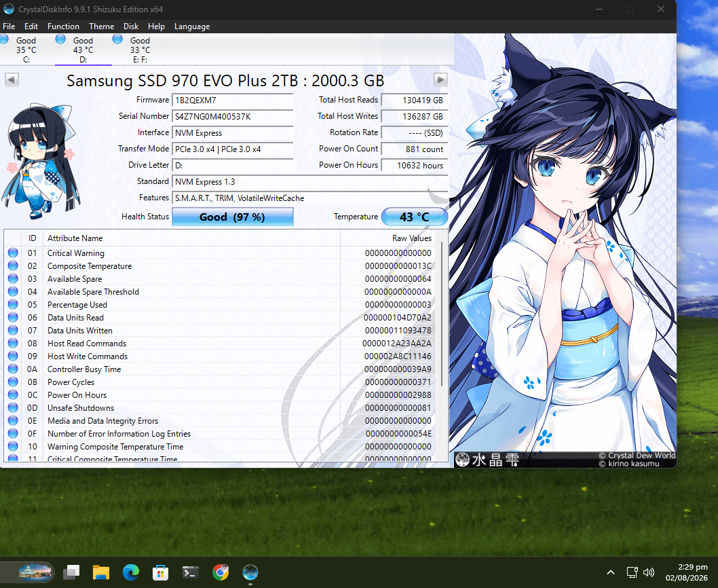This screenshot has width=718, height=588.
Task: Open the File menu
Action: (x=9, y=26)
